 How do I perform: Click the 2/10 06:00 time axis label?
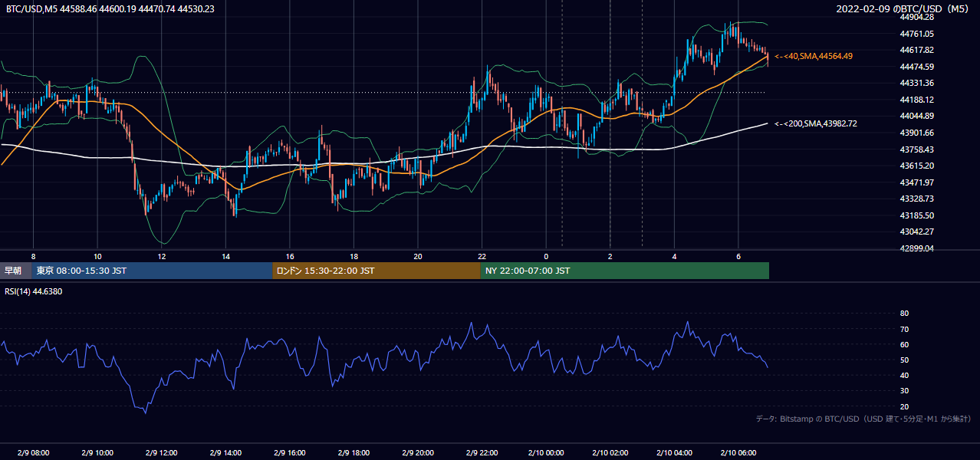[738, 453]
